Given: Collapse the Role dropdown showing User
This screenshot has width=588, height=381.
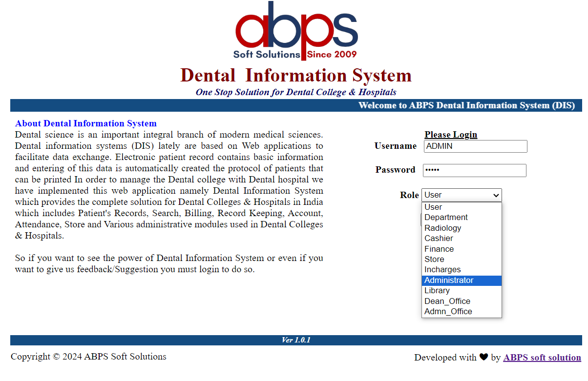Looking at the screenshot, I should pyautogui.click(x=462, y=195).
